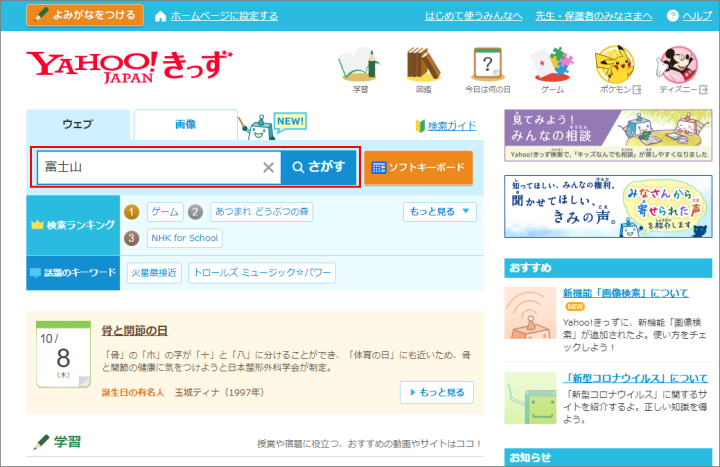Screen dimensions: 720x467
Task: Expand search ranking もっと見る dropdown
Action: pos(440,212)
